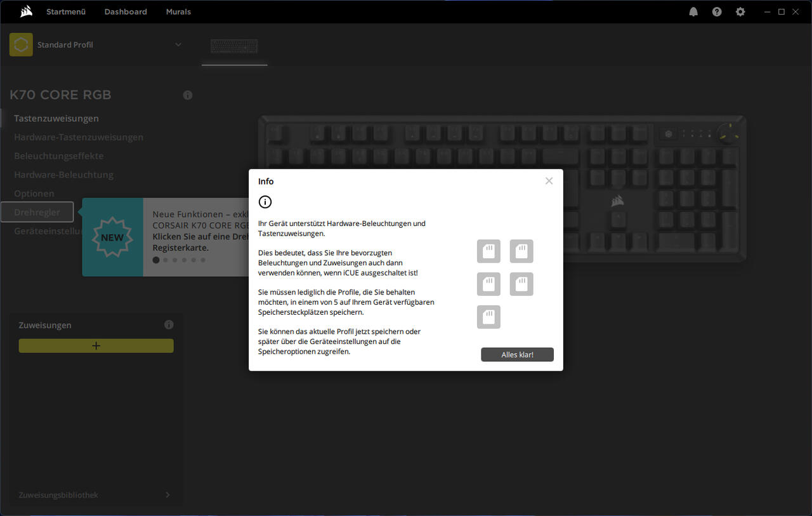
Task: Open the notifications bell
Action: coord(693,11)
